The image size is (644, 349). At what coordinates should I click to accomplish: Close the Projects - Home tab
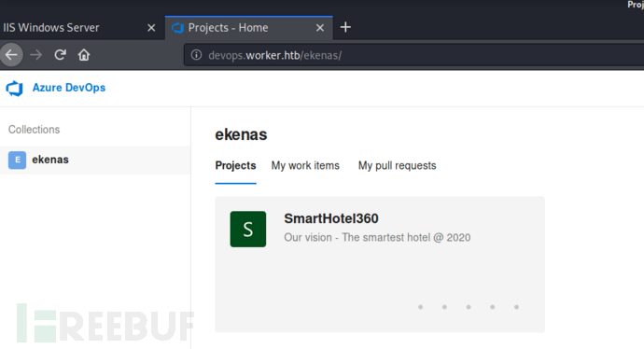click(x=320, y=28)
